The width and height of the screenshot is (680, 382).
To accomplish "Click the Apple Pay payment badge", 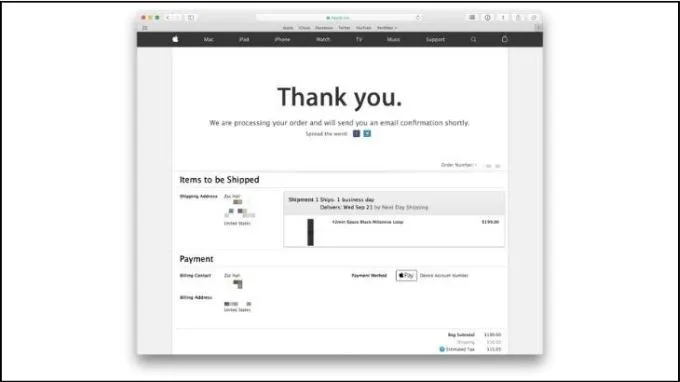I will coord(406,275).
